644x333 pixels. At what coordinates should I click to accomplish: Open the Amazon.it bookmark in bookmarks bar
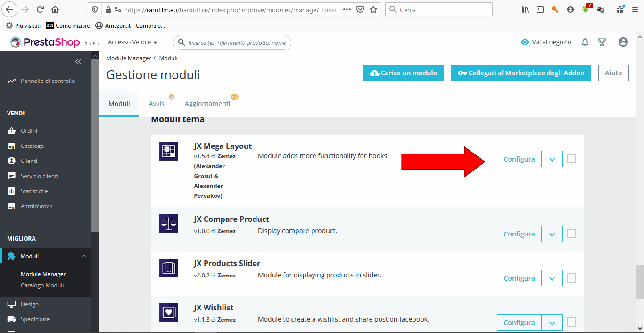tap(130, 25)
